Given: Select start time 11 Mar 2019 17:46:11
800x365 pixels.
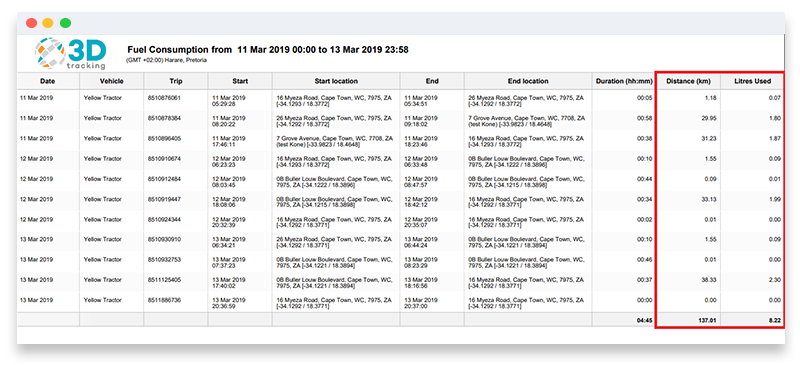Looking at the screenshot, I should click(229, 141).
